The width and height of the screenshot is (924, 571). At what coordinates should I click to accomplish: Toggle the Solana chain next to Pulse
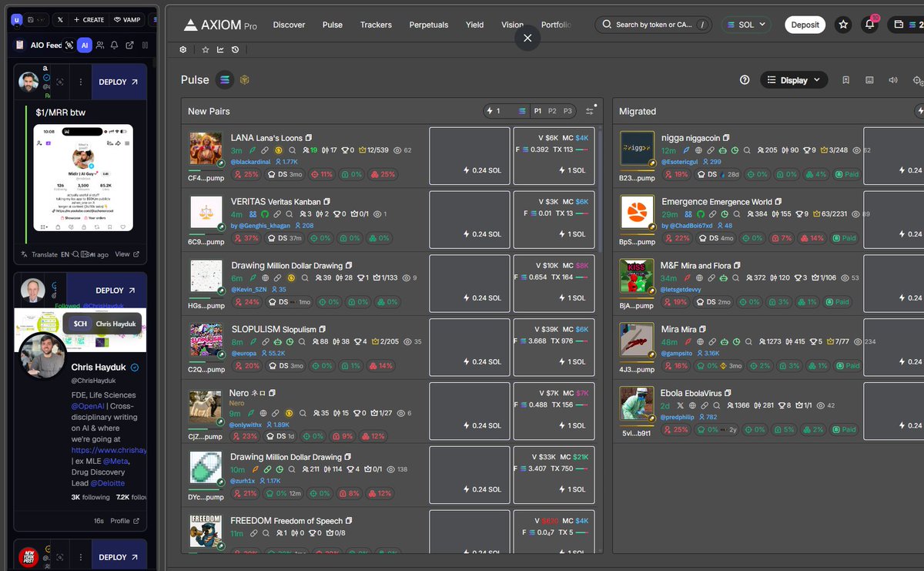pyautogui.click(x=224, y=79)
